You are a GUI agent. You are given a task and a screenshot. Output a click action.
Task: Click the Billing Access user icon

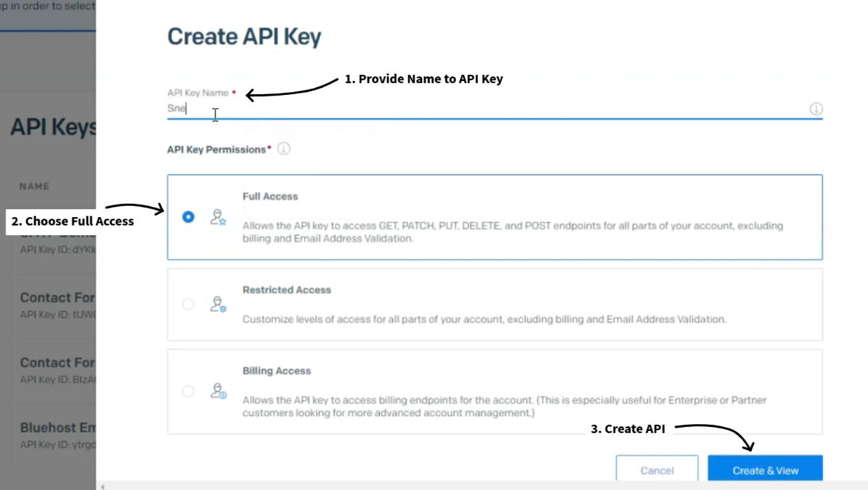point(218,391)
